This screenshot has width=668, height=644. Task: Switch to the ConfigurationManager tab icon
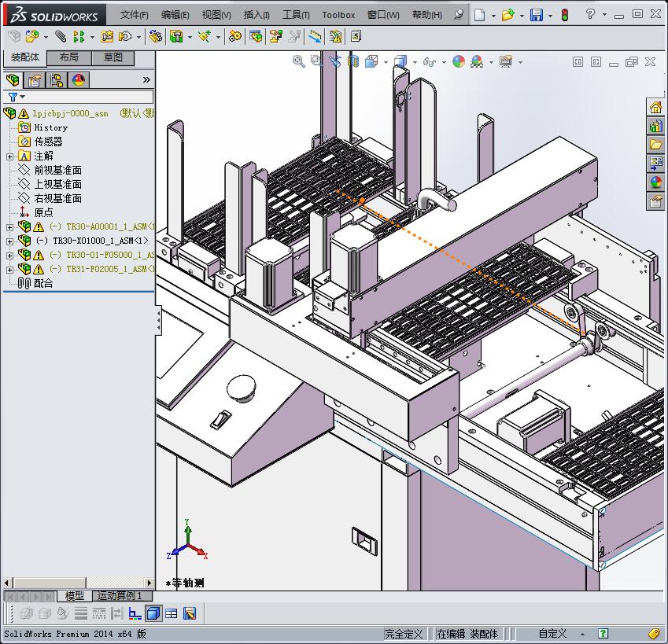(57, 80)
